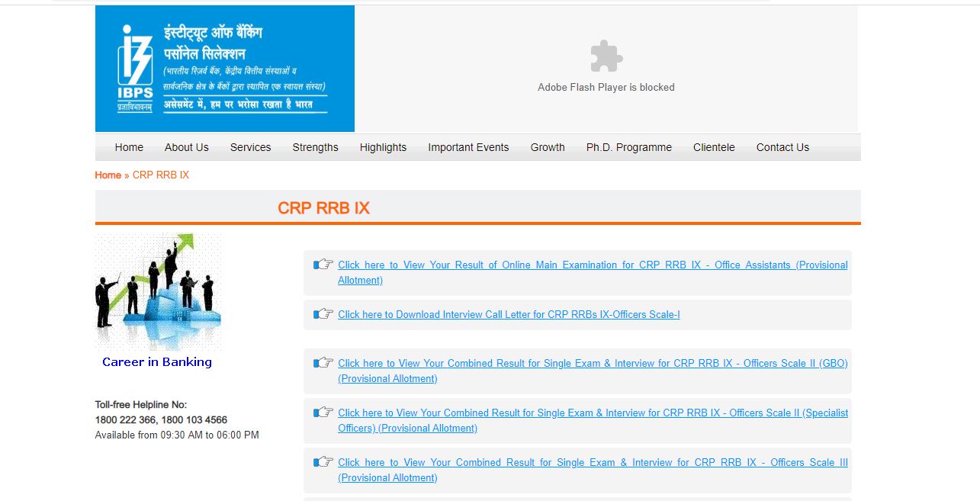Open the Contact Us page
The image size is (980, 501).
(x=782, y=147)
